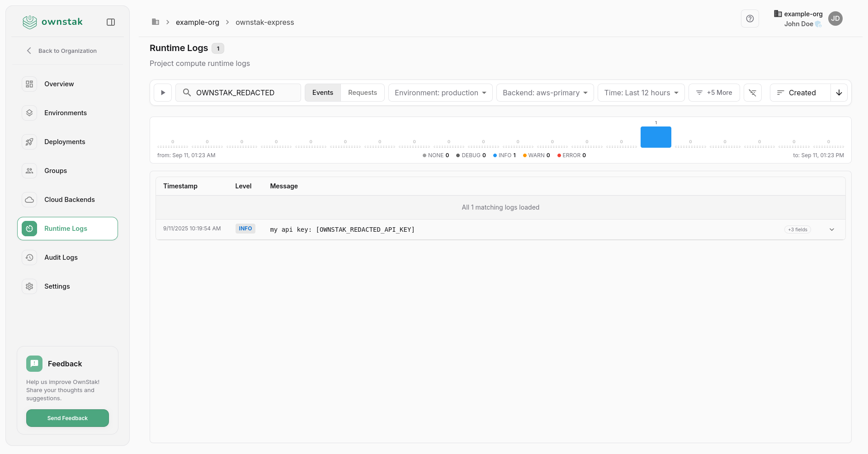
Task: Toggle sort direction arrow
Action: 839,93
